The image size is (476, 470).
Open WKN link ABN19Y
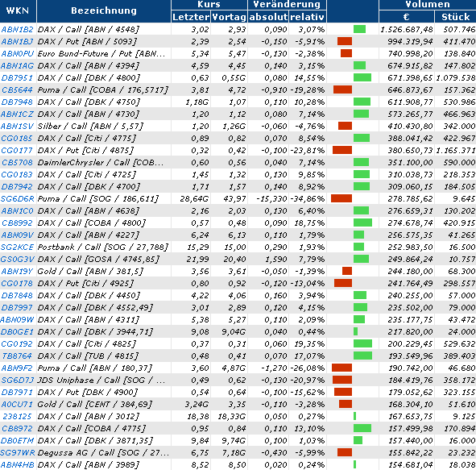17,272
